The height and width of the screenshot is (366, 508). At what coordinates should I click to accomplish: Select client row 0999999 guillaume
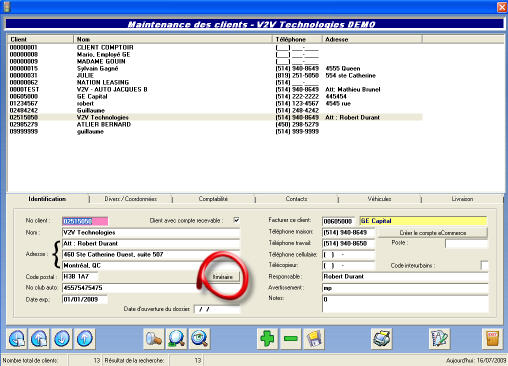(x=215, y=131)
